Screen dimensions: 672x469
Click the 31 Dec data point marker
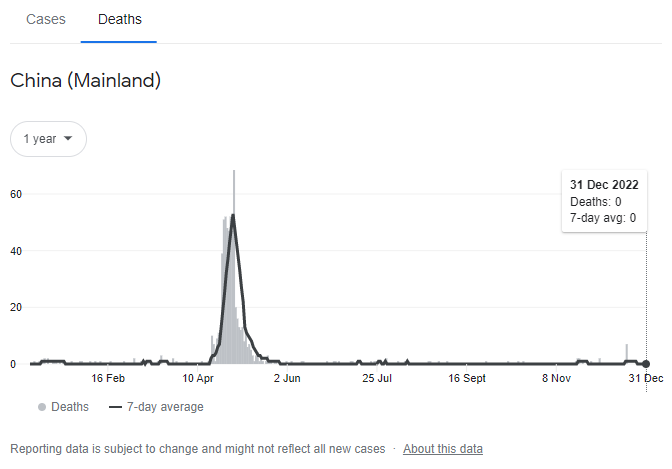point(646,364)
